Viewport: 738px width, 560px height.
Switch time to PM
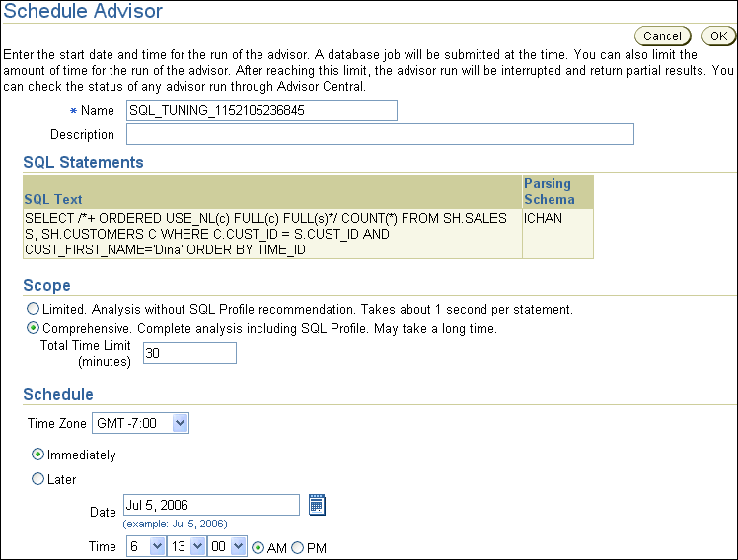click(299, 547)
